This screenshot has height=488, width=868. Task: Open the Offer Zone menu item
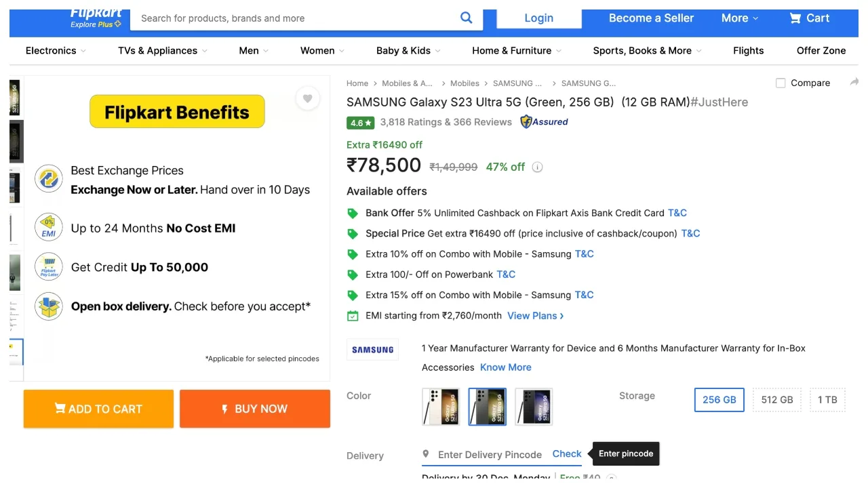(x=821, y=51)
